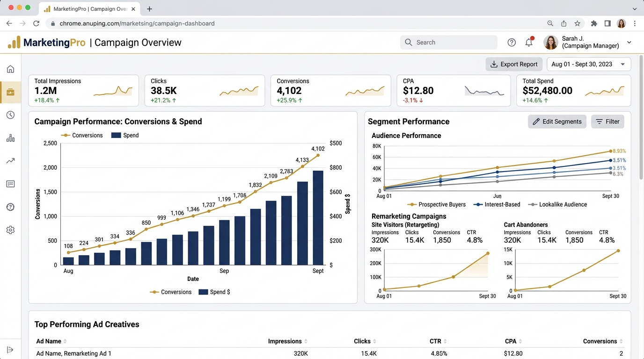Open the bar chart analytics sidebar icon
This screenshot has height=359, width=644.
[10, 138]
